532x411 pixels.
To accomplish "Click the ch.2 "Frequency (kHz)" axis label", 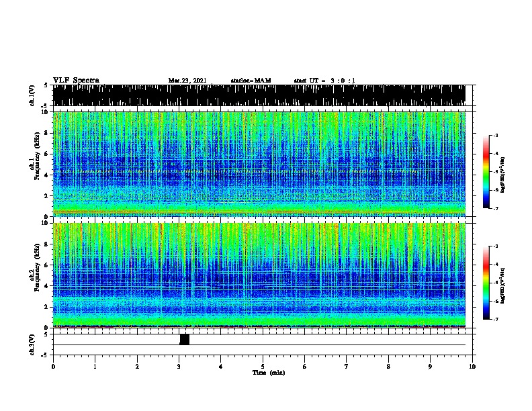I will tap(37, 267).
